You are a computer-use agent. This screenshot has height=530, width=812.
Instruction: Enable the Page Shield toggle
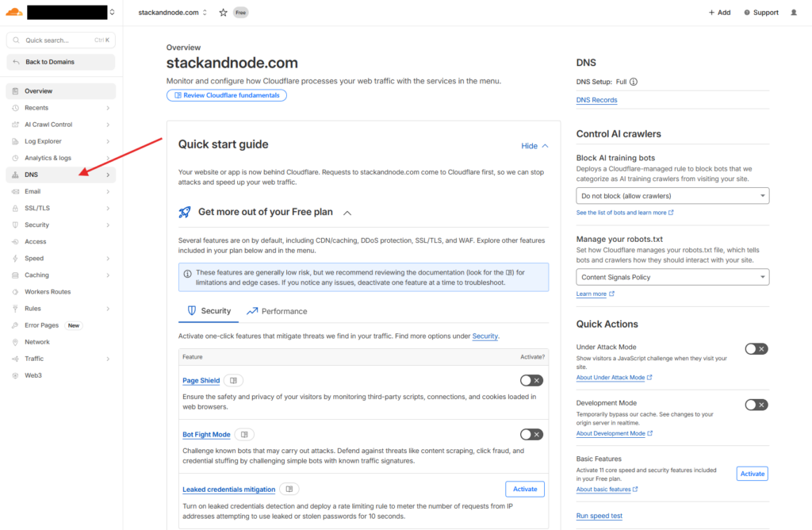(x=531, y=381)
